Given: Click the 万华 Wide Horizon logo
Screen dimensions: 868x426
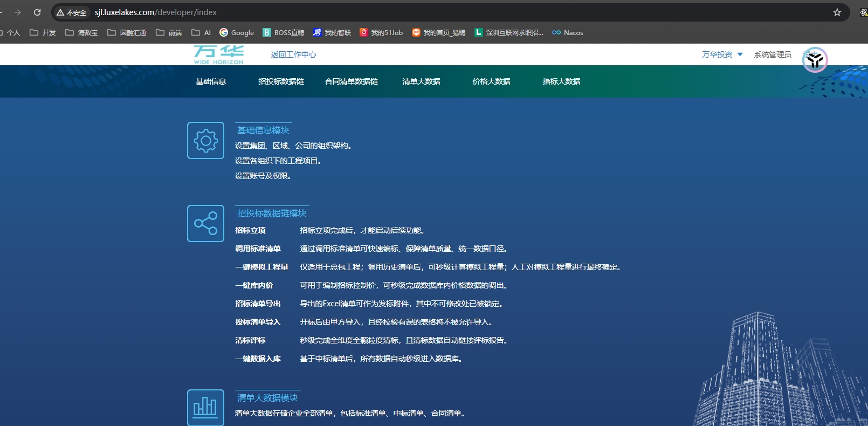Looking at the screenshot, I should (x=219, y=55).
